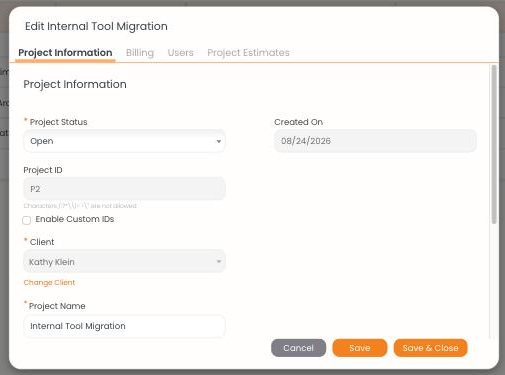Screen dimensions: 505x375
Task: Click the Project ID field showing P2
Action: (125, 189)
